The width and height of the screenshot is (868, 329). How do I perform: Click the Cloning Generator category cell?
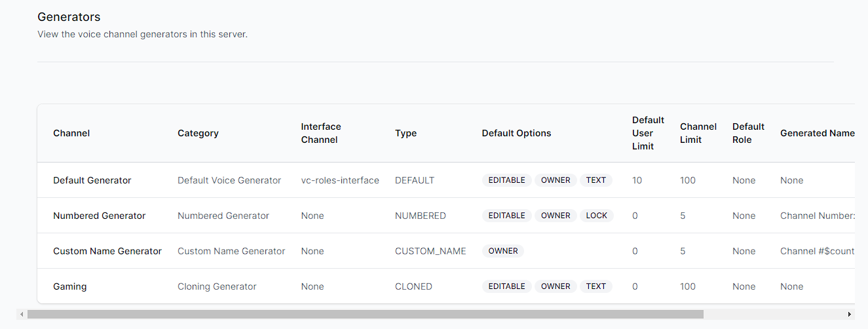coord(217,286)
